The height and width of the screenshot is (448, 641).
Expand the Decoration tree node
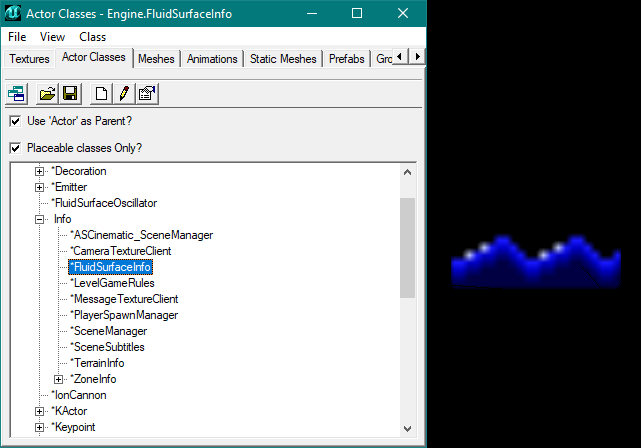click(40, 171)
